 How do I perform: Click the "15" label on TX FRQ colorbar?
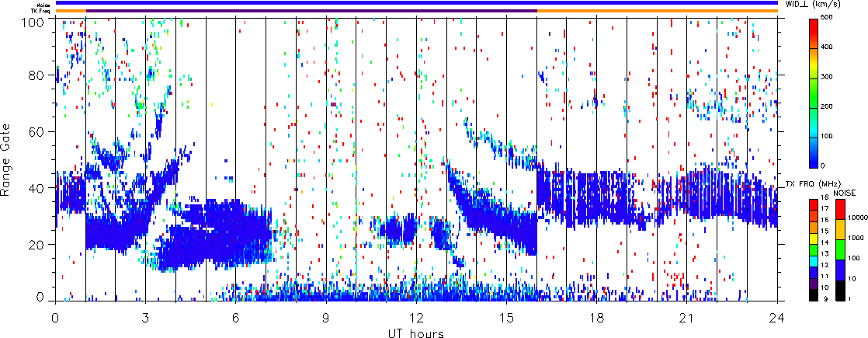click(825, 231)
